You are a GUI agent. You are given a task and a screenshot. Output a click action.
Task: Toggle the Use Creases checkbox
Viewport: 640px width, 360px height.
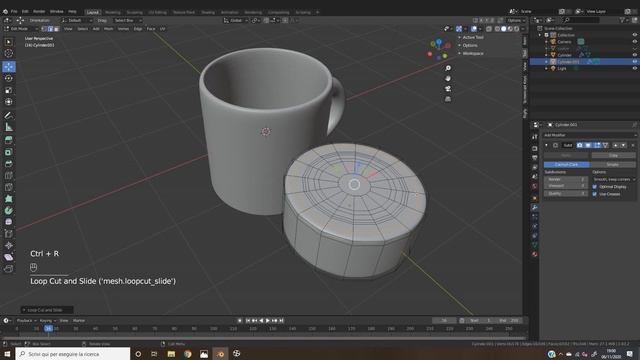point(595,194)
